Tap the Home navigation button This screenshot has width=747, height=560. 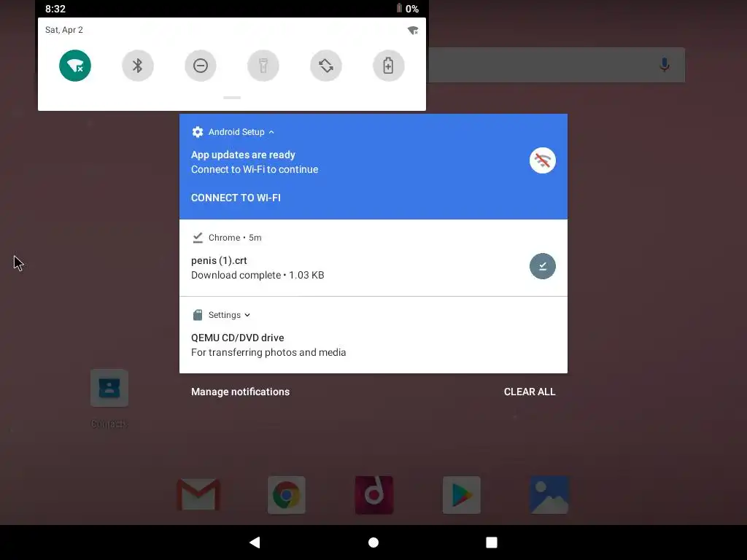point(373,542)
